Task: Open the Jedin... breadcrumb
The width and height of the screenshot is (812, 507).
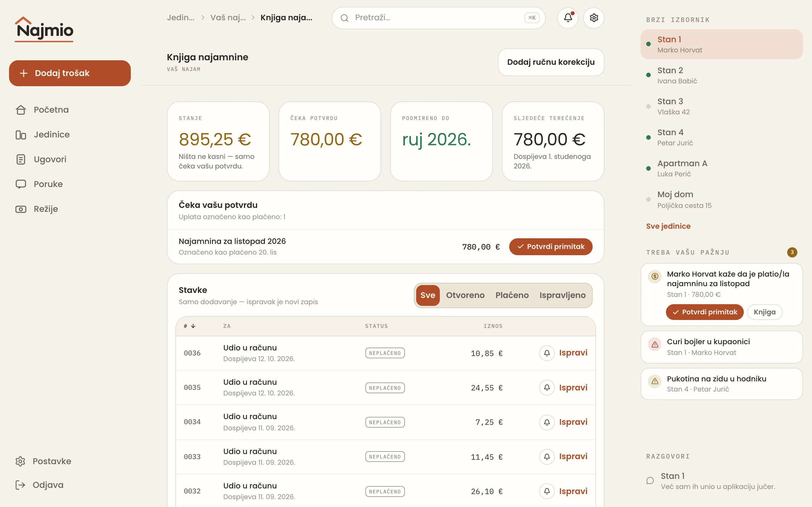Action: (180, 17)
